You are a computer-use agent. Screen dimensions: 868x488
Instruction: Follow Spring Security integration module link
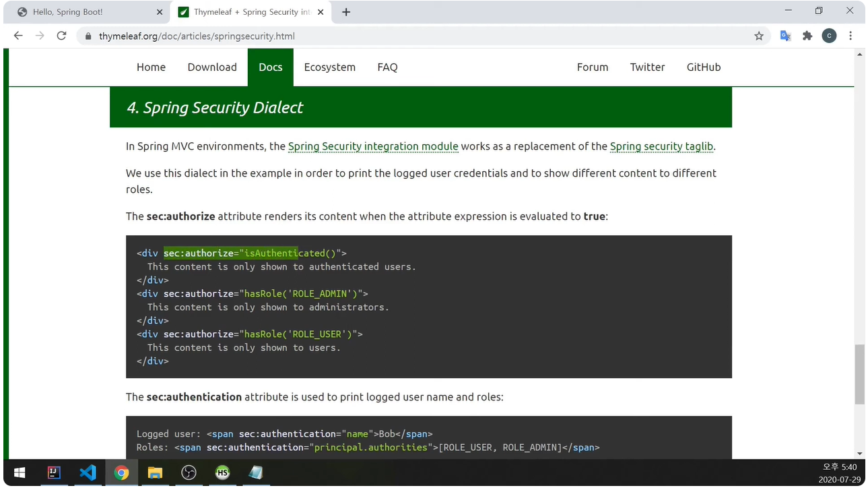[x=373, y=146]
